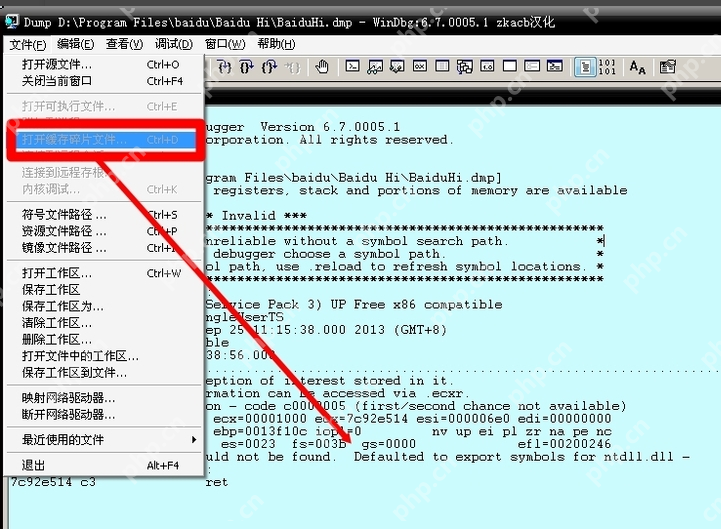Click the 'efl=00200246' register value
Viewport: 721px width, 529px height.
[564, 444]
